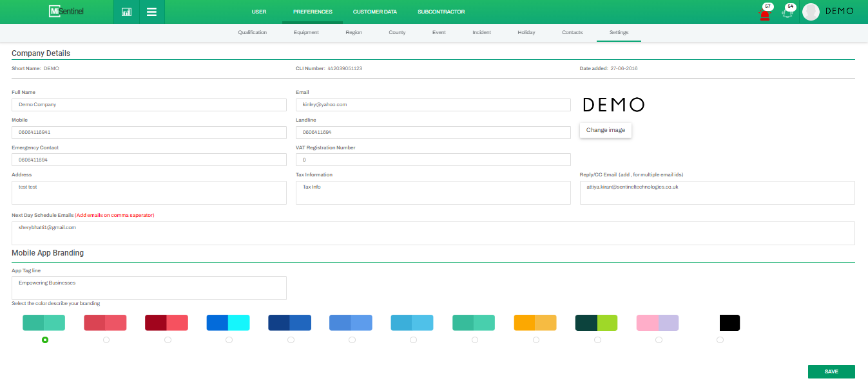868x383 pixels.
Task: Click the Change image button
Action: (x=605, y=130)
